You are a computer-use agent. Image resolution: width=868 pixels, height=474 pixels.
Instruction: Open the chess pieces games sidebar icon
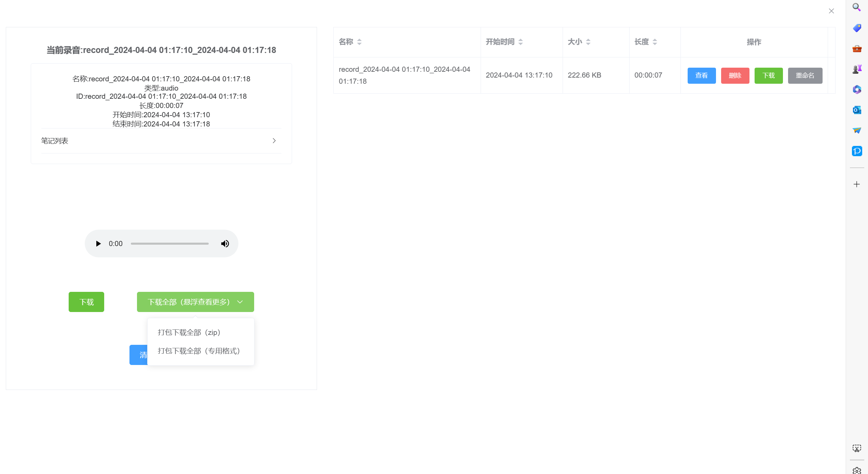pyautogui.click(x=857, y=69)
